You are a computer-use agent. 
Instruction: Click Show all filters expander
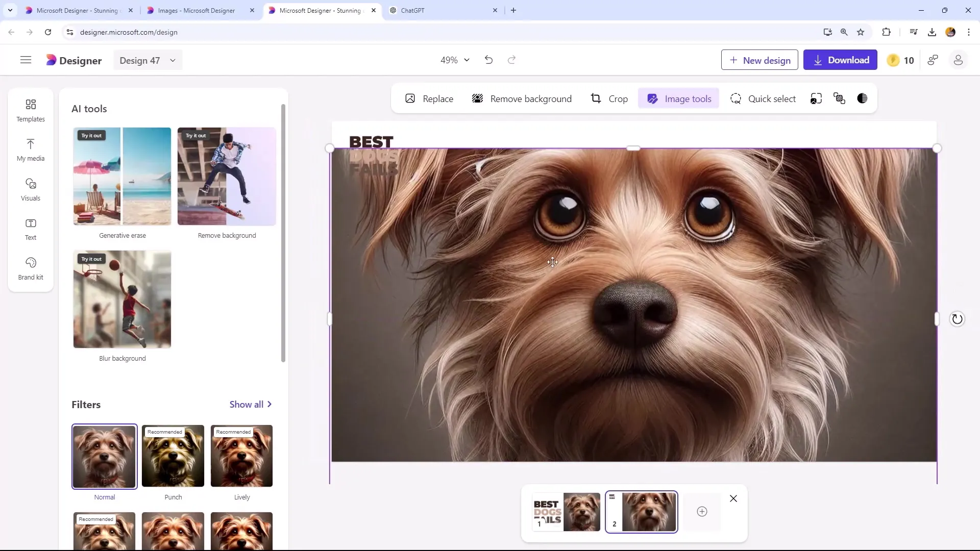(252, 405)
